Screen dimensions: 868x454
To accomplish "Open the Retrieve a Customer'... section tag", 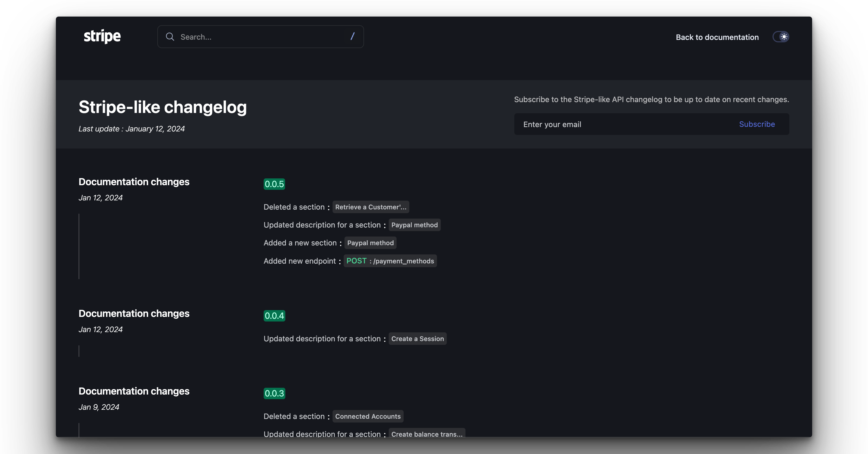I will pos(371,207).
